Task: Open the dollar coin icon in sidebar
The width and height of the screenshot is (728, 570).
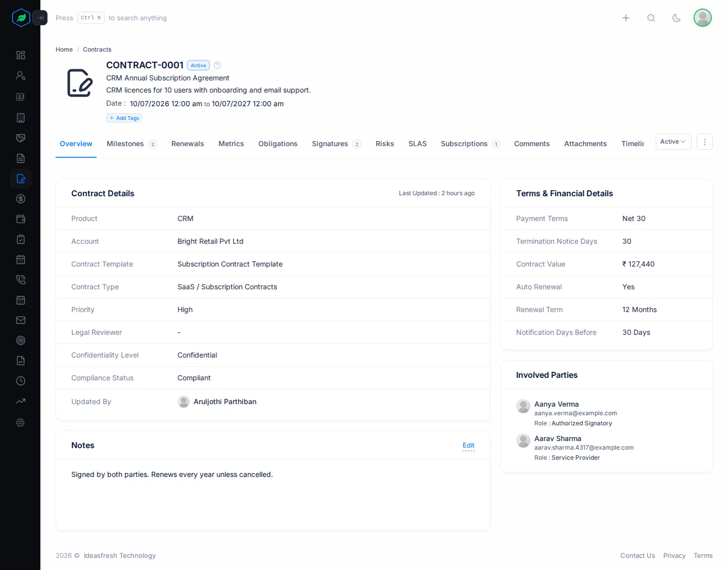Action: coord(21,199)
